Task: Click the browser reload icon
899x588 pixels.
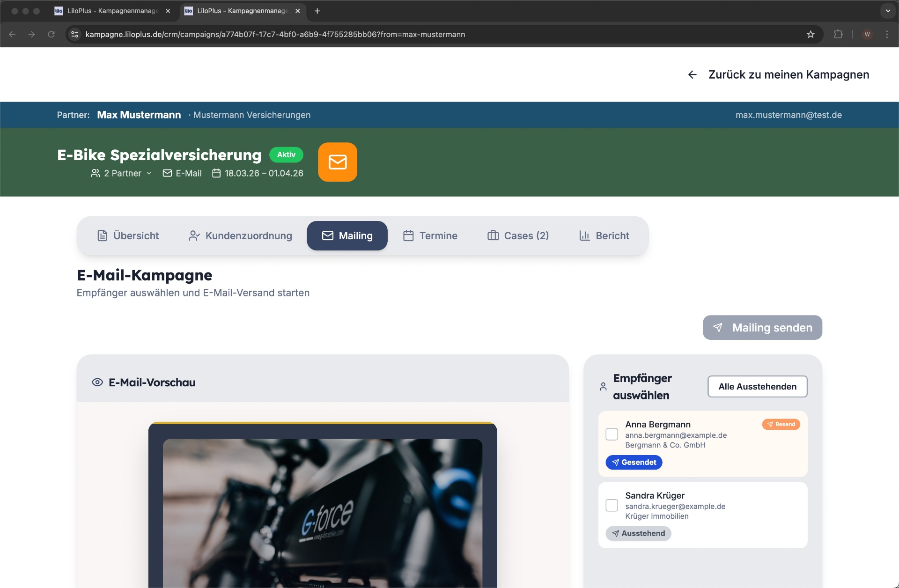Action: (x=52, y=34)
